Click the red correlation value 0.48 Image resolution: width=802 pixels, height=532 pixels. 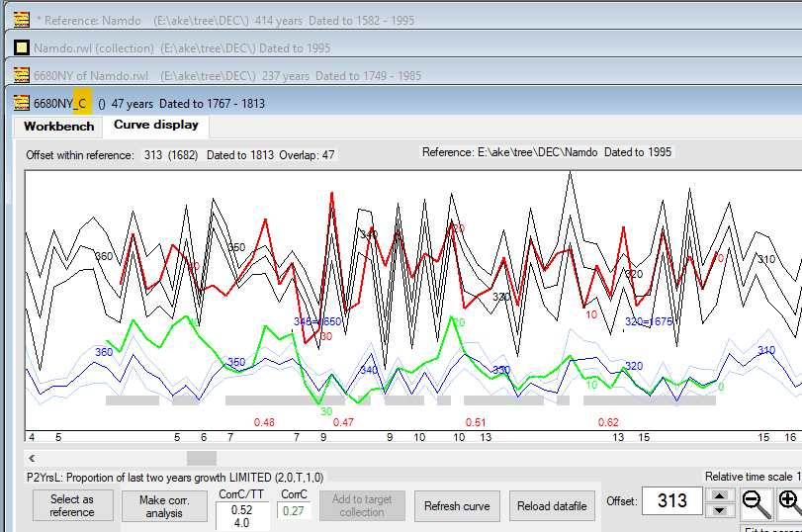pos(264,422)
